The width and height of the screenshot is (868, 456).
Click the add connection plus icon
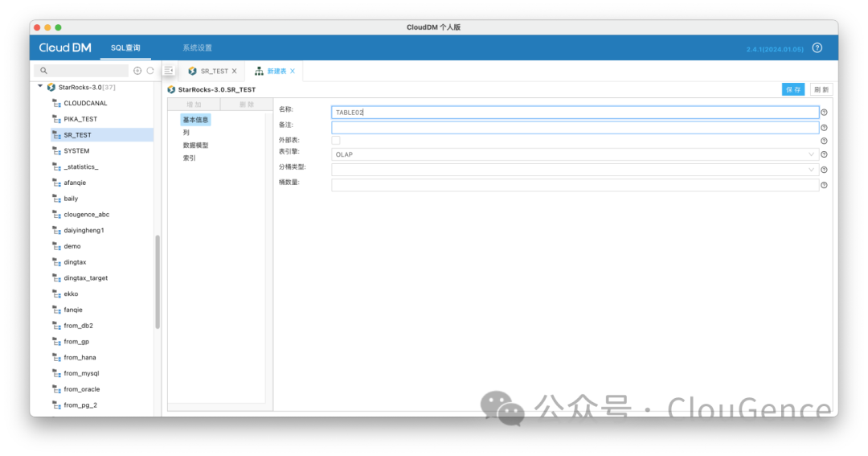(137, 71)
